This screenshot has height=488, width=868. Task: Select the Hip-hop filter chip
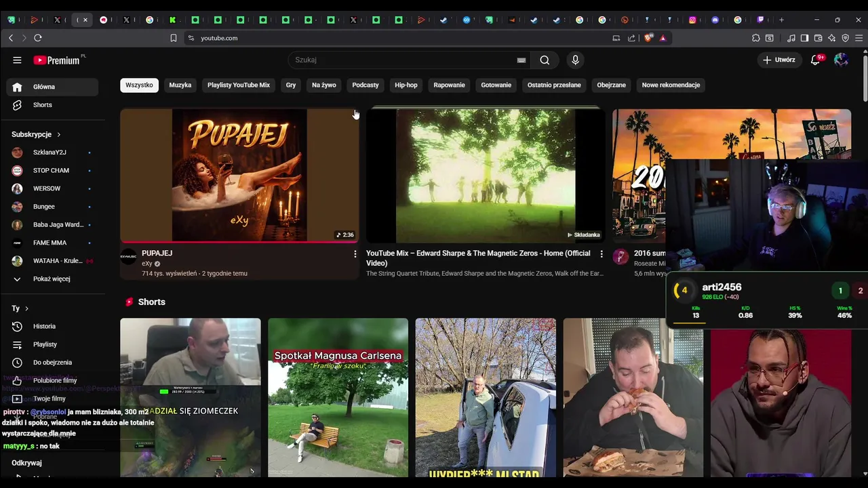(x=406, y=85)
